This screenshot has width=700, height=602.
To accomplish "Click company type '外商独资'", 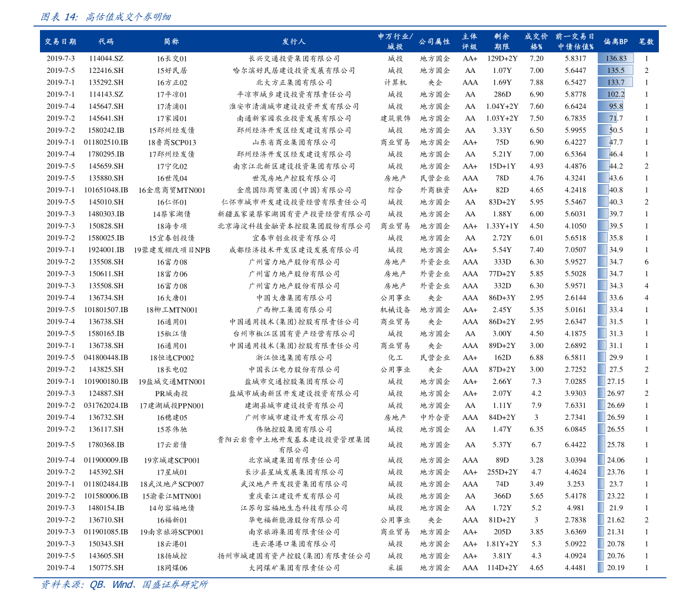I will tap(435, 190).
